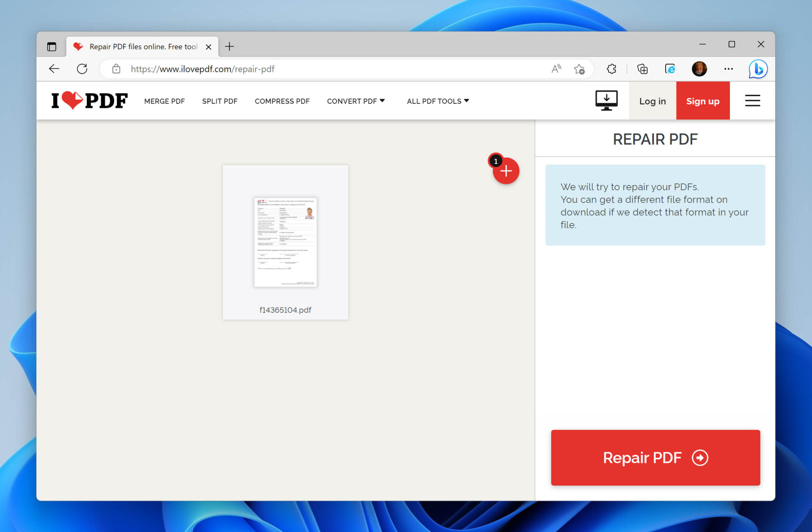Open the Collections icon in the toolbar

tap(642, 69)
